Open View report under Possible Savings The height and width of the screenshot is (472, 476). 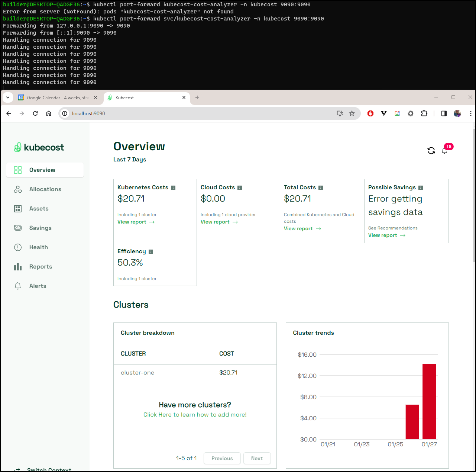click(387, 235)
